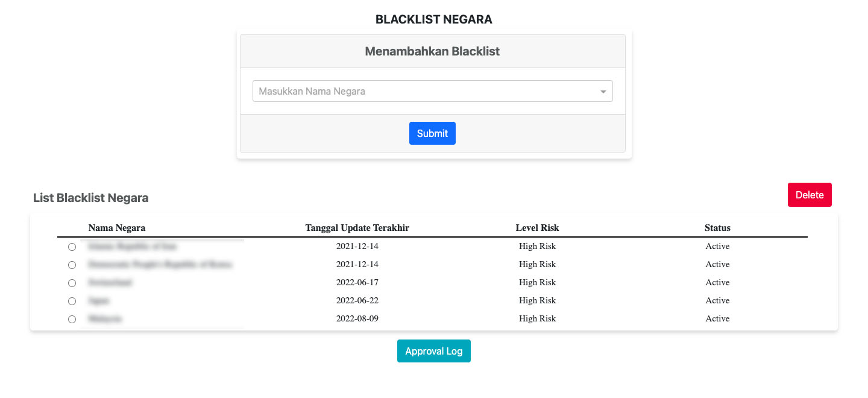Click High Risk in the 2022-06-17 row

537,282
